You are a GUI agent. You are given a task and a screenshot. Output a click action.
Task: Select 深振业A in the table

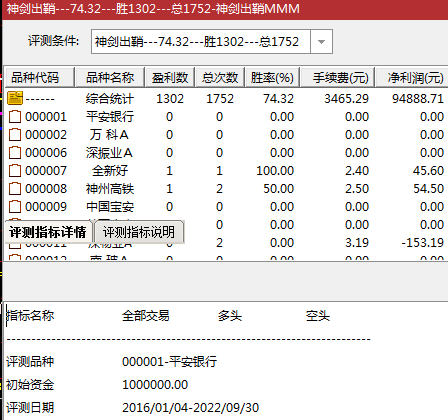pos(109,153)
